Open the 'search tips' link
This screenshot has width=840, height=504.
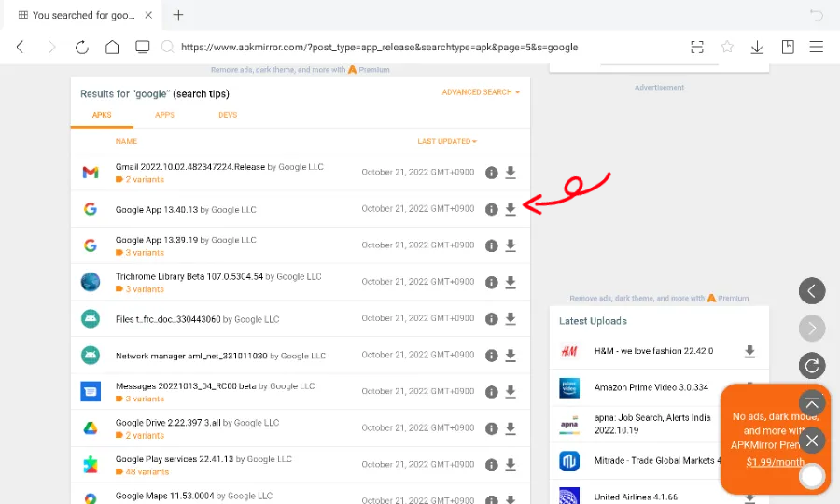coord(201,93)
